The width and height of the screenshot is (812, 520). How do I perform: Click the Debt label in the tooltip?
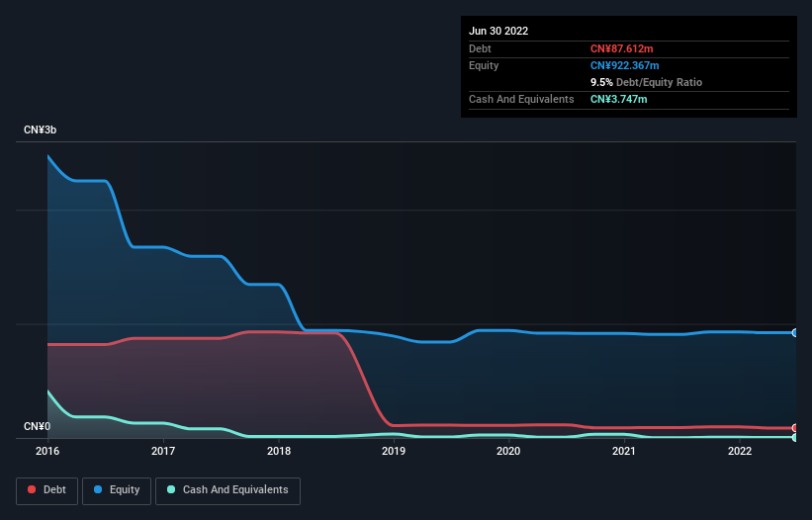pyautogui.click(x=480, y=48)
